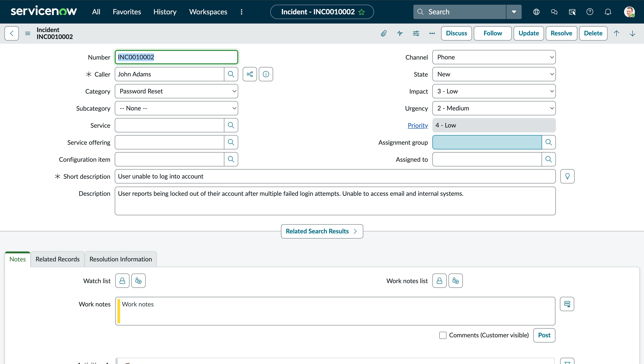Follow the Priority link
Screen dimensions: 644x364
(417, 125)
